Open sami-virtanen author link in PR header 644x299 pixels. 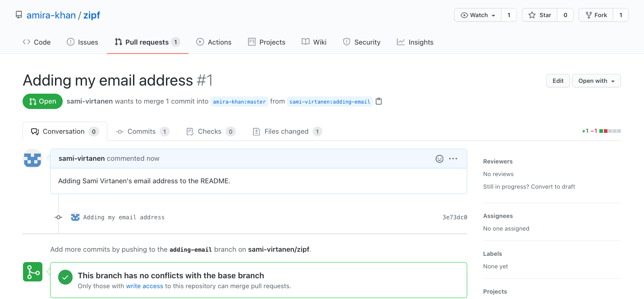pos(90,101)
